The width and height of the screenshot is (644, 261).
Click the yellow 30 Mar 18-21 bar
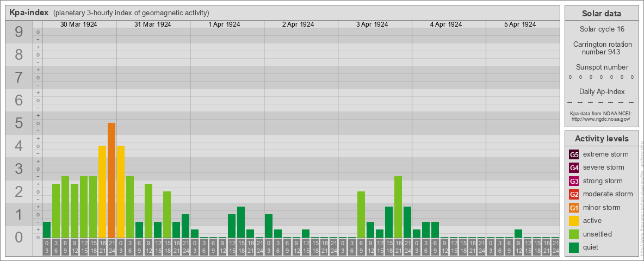coord(102,191)
